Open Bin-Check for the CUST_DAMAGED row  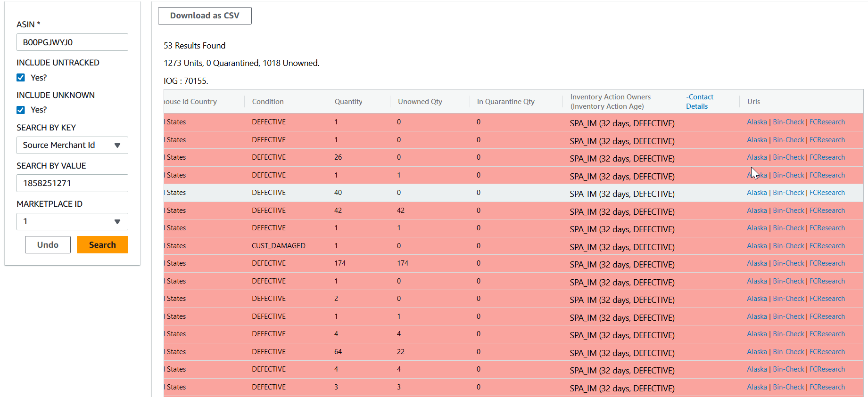788,246
